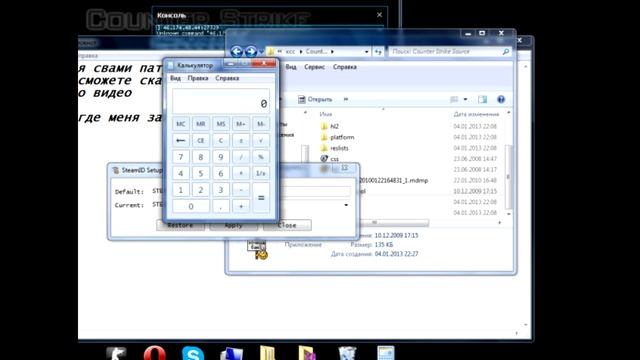Image resolution: width=640 pixels, height=360 pixels.
Task: Expand the Explorer address bar dropdown
Action: (366, 52)
